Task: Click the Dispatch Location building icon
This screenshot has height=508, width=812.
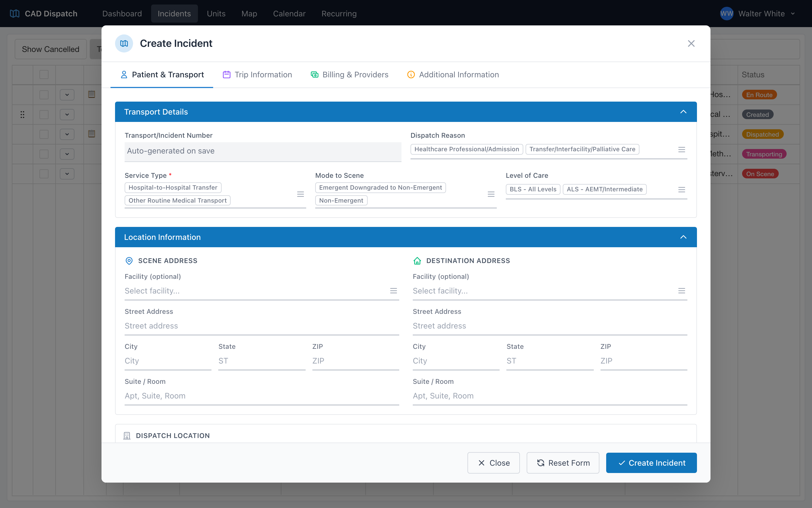Action: pos(127,436)
